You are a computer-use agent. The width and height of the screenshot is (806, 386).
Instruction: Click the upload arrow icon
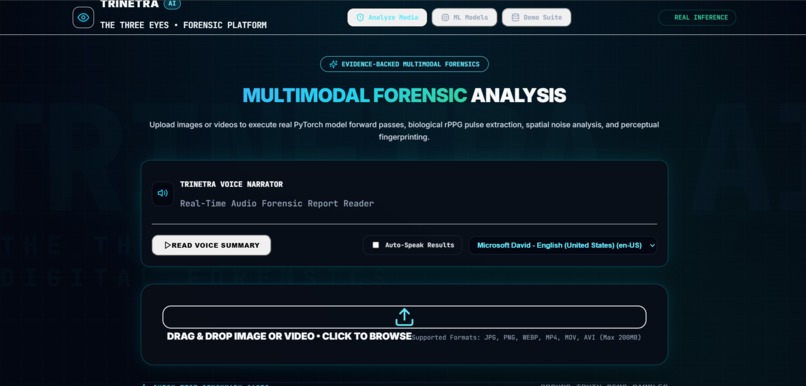pos(404,317)
